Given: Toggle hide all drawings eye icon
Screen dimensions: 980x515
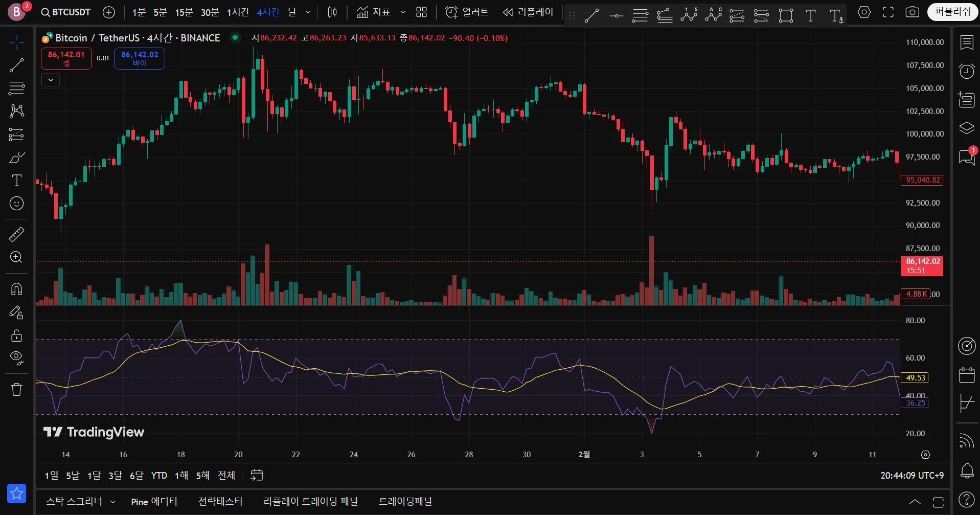Looking at the screenshot, I should tap(16, 358).
